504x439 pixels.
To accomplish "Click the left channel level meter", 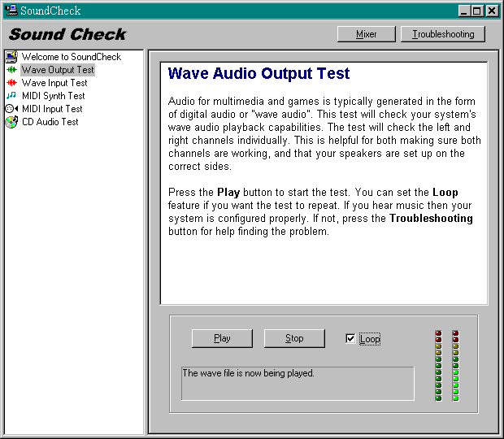I will (x=438, y=366).
